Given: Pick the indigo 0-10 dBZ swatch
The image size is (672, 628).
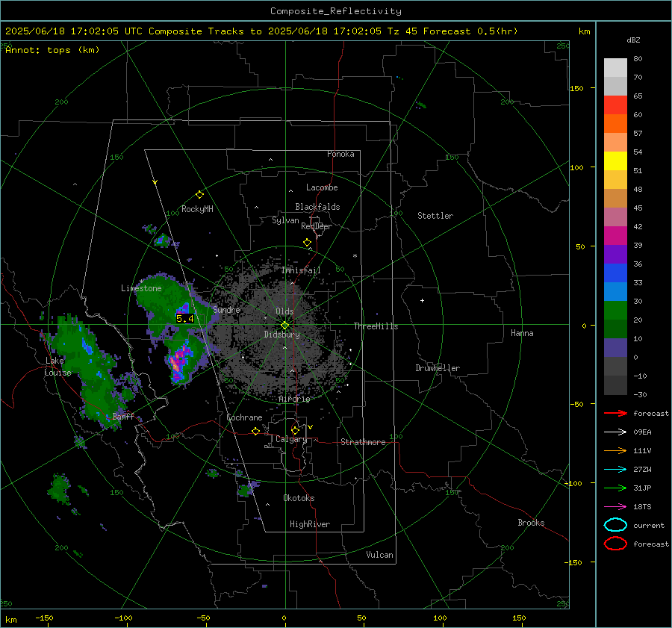Looking at the screenshot, I should [615, 348].
